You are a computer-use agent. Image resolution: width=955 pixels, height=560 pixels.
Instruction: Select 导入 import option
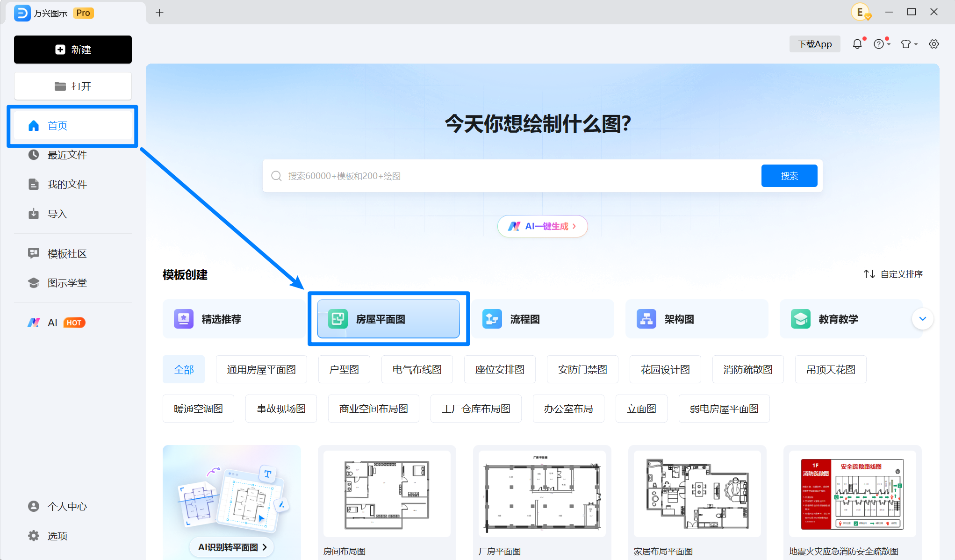73,214
